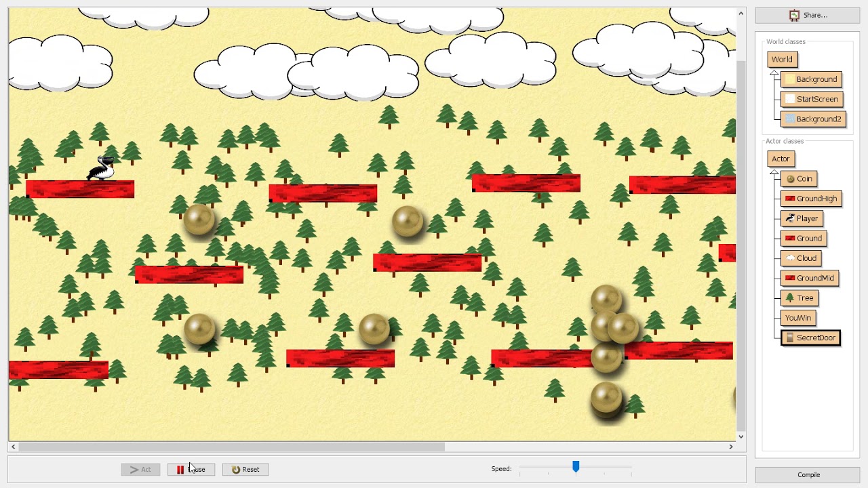Click the Act button

140,469
